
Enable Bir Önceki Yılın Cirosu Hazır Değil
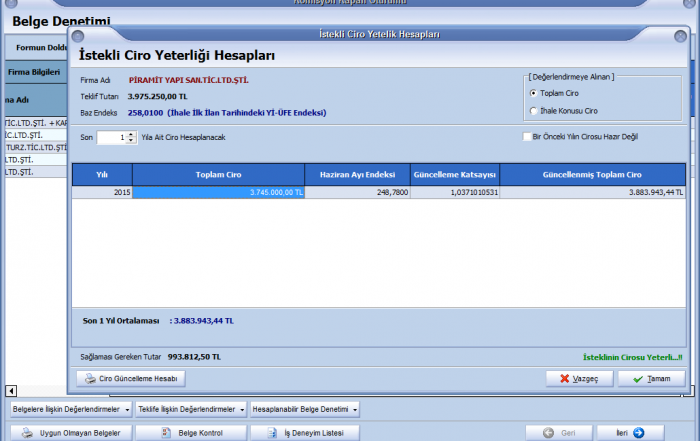[527, 137]
